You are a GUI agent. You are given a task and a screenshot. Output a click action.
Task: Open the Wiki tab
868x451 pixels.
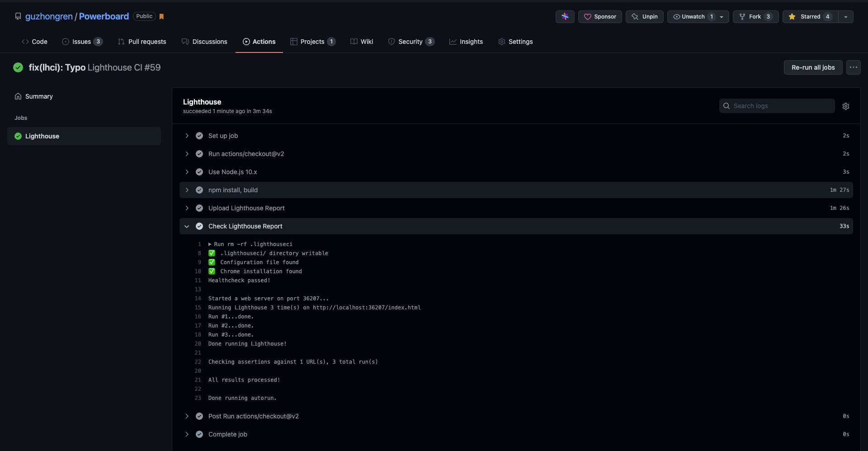(x=362, y=42)
